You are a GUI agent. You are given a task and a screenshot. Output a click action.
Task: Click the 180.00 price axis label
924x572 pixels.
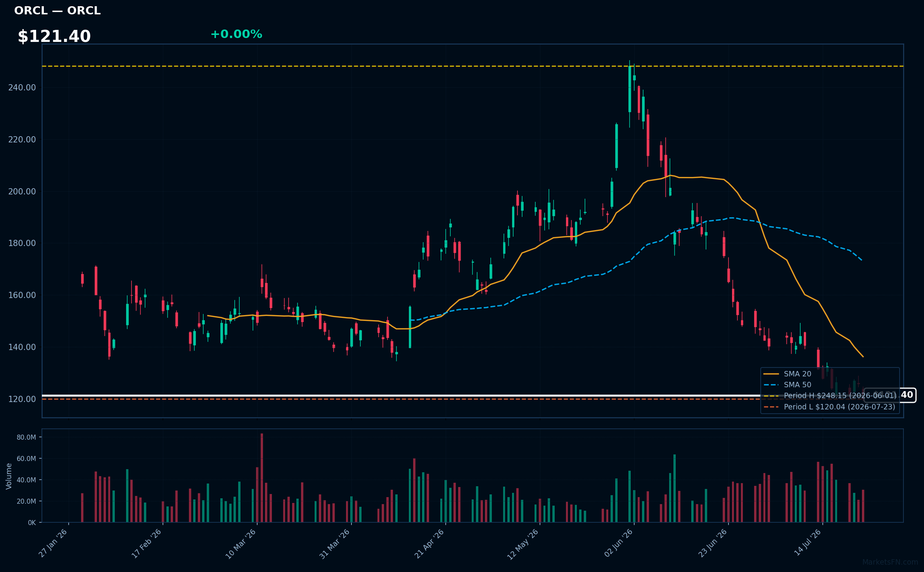click(22, 243)
